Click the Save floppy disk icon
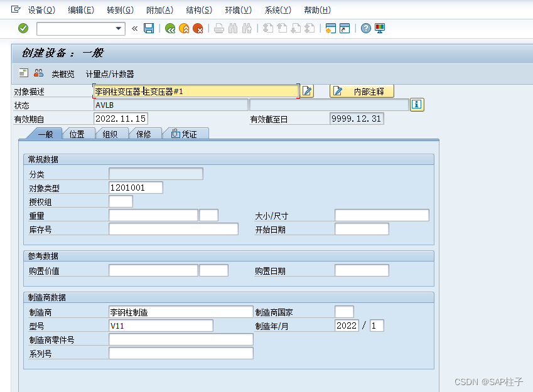The height and width of the screenshot is (392, 533). pos(149,28)
